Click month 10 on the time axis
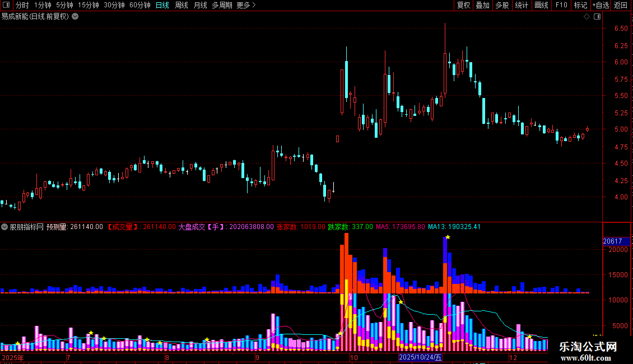 pyautogui.click(x=354, y=357)
